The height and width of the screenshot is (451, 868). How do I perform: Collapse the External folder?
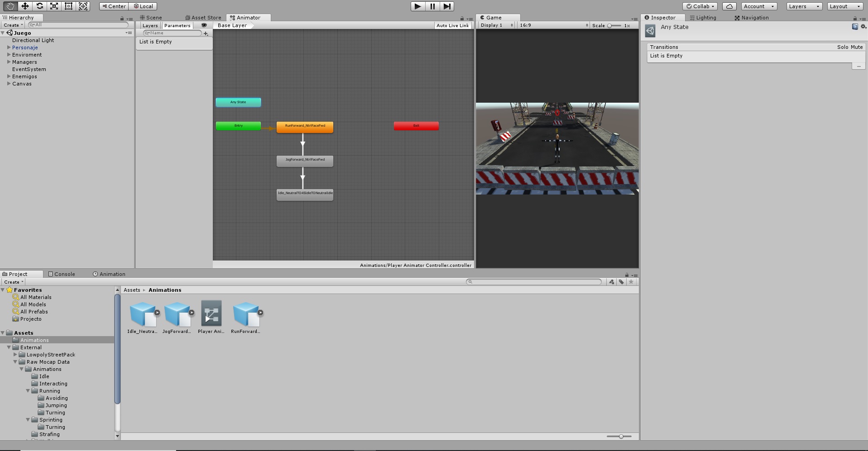pyautogui.click(x=9, y=347)
